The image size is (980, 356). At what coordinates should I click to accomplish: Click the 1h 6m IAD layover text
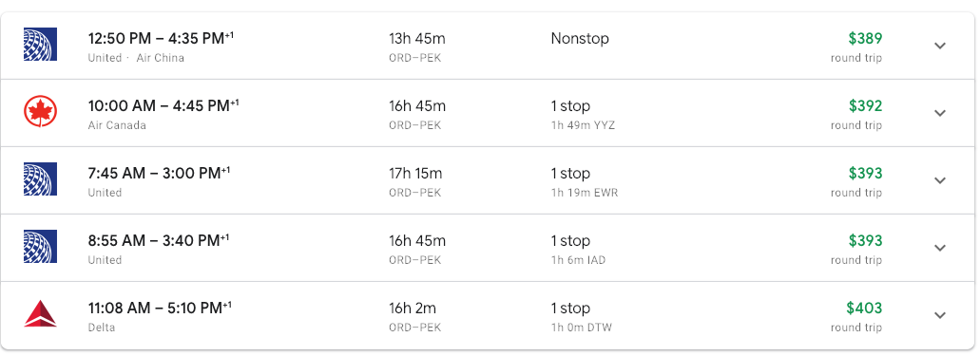[578, 260]
